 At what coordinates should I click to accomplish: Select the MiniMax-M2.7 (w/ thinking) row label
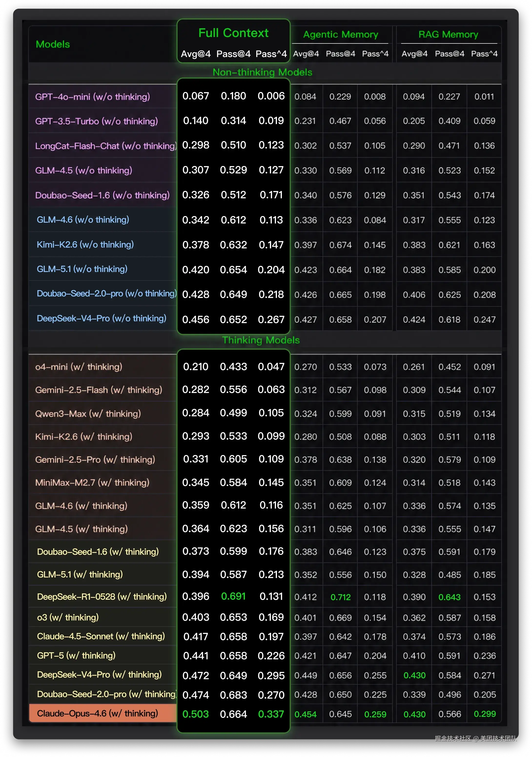92,482
